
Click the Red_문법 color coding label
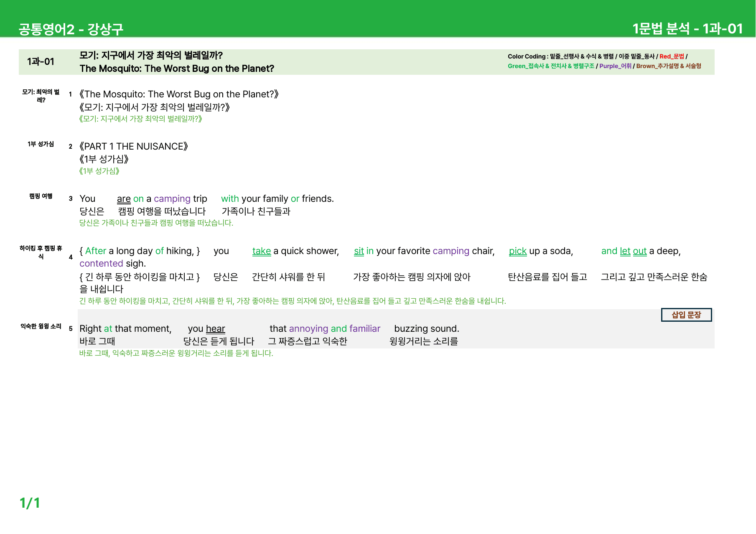click(x=672, y=56)
